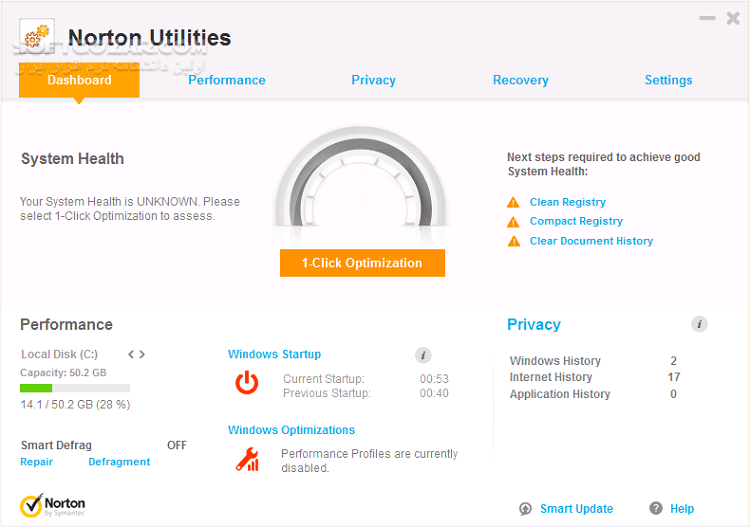Click the Smart Update refresh icon
The width and height of the screenshot is (750, 527).
coord(525,509)
